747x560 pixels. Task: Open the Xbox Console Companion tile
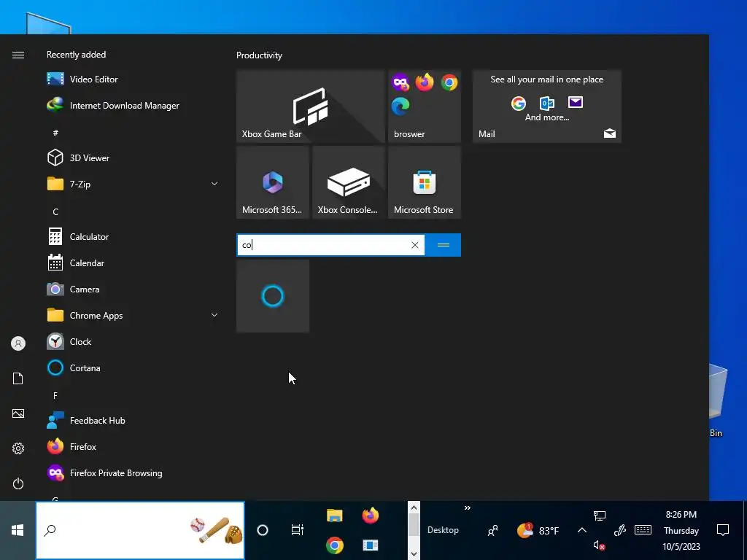[x=349, y=182]
